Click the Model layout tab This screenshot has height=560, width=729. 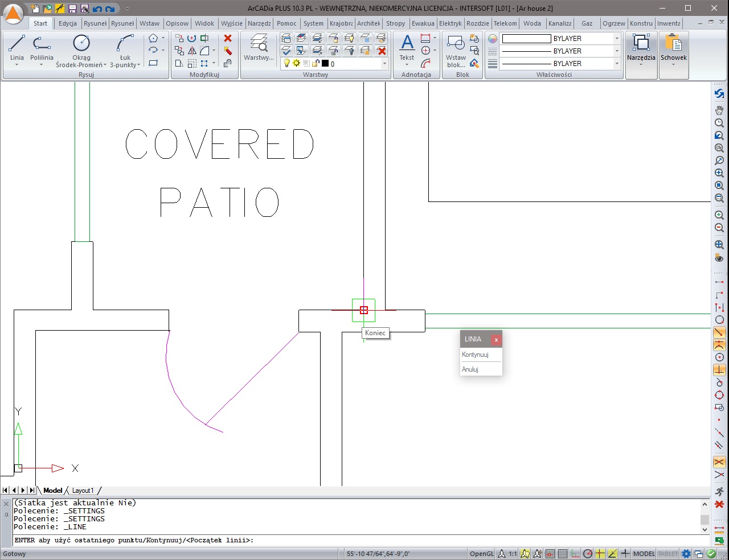pyautogui.click(x=52, y=491)
